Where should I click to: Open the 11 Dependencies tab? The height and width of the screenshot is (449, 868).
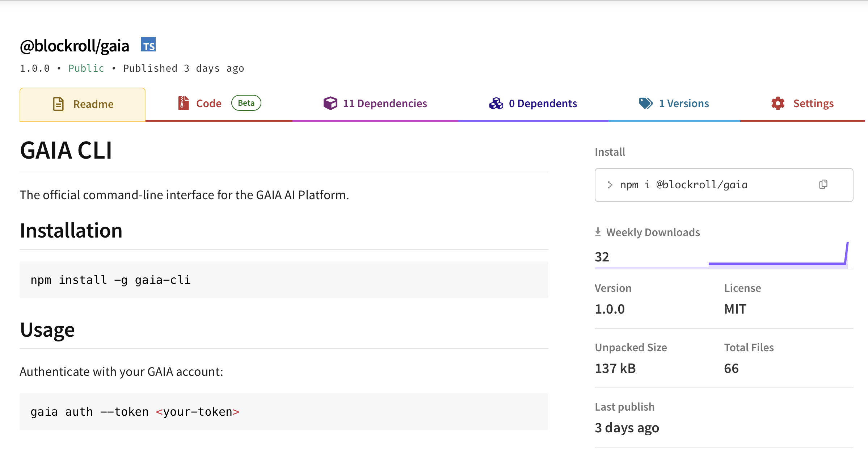click(385, 104)
